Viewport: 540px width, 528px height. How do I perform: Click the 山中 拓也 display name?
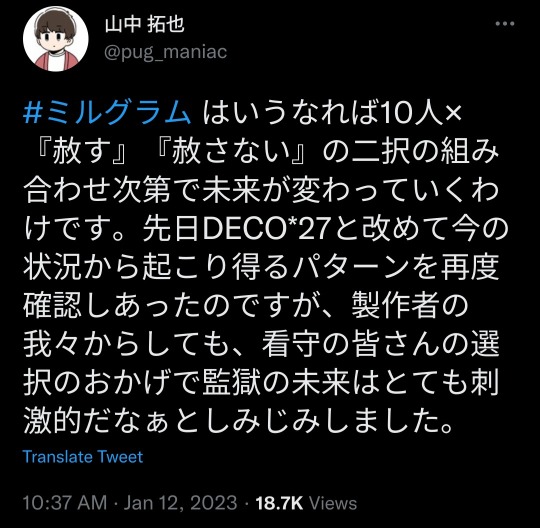click(x=145, y=24)
